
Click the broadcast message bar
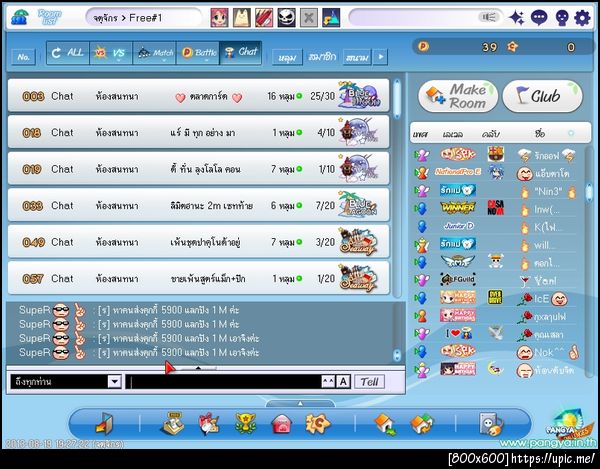(426, 18)
